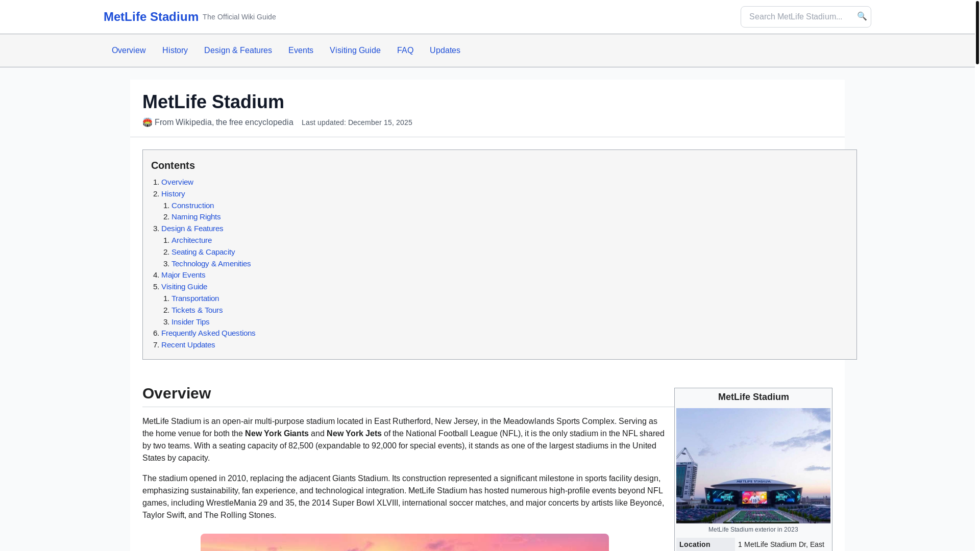
Task: Open the Updates nav item
Action: pyautogui.click(x=445, y=51)
